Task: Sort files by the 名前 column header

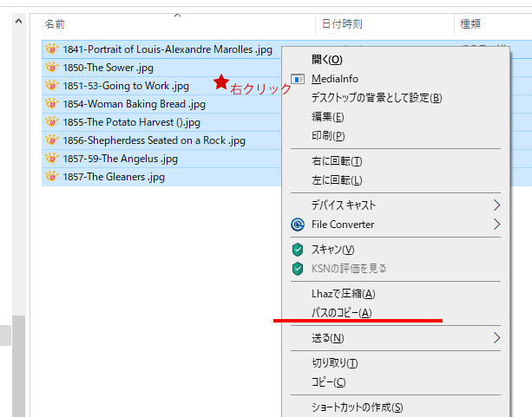Action: [x=56, y=24]
